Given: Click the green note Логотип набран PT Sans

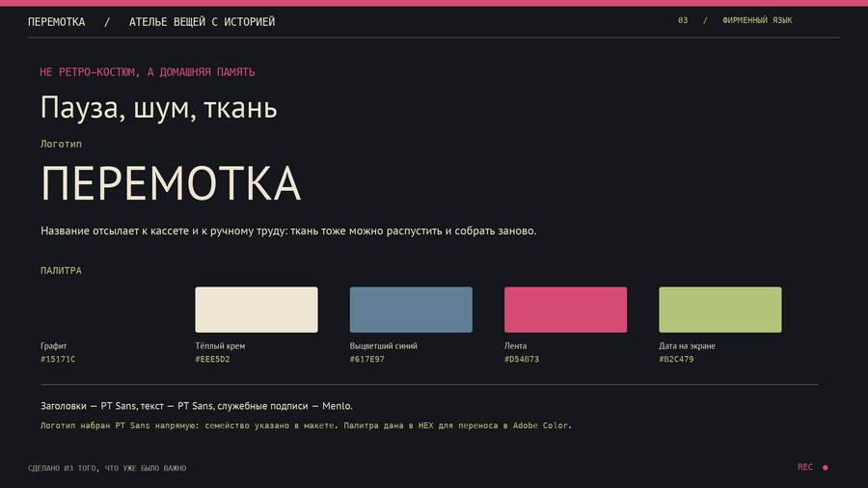Looking at the screenshot, I should coord(306,425).
